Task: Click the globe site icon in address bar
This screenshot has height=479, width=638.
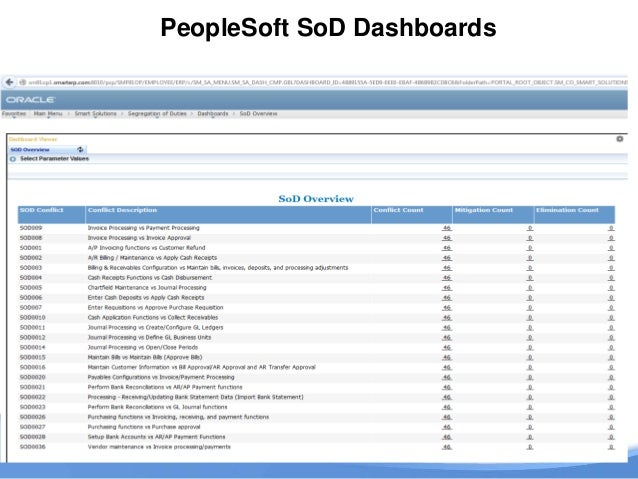Action: click(23, 82)
